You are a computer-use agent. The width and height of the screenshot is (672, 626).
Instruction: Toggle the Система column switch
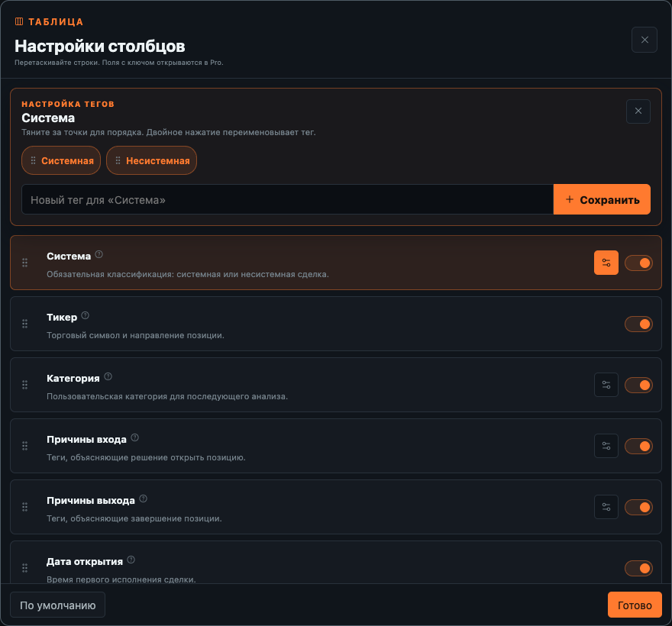click(x=638, y=263)
